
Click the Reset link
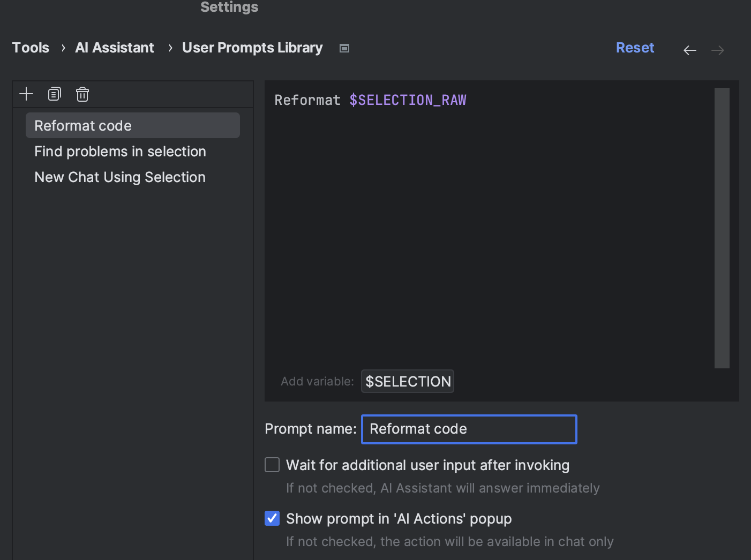pyautogui.click(x=635, y=48)
